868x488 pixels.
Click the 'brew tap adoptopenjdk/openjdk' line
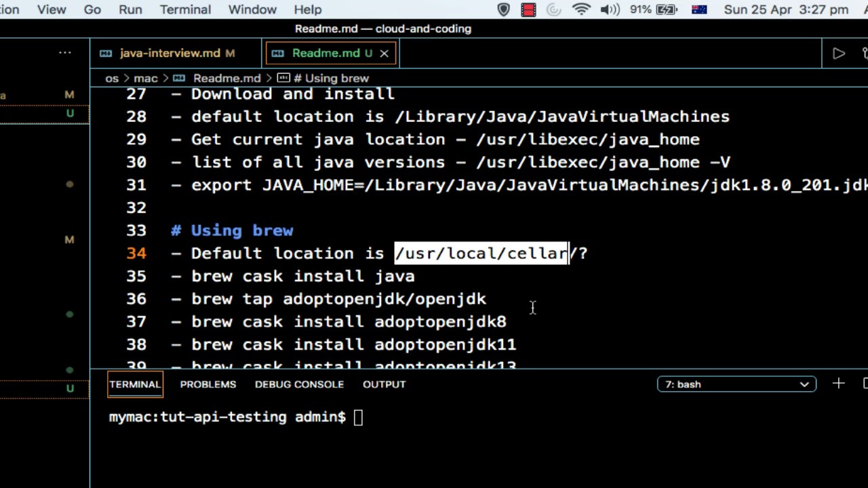[x=329, y=299]
